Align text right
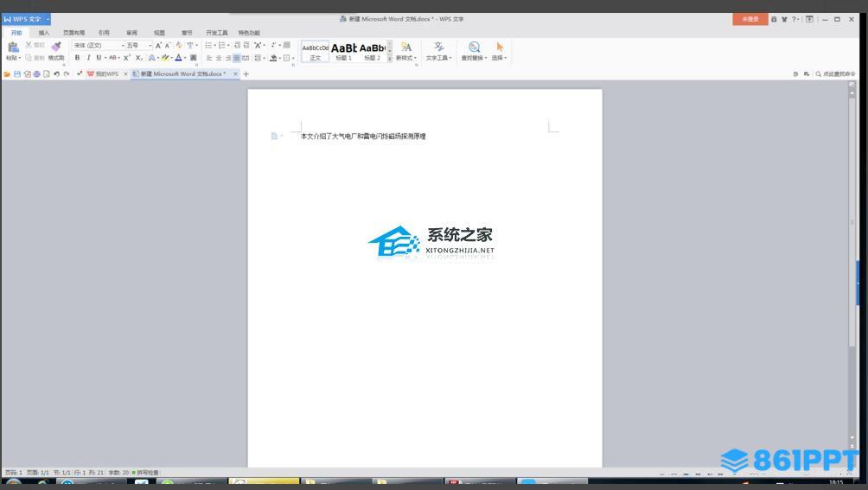Screen dimensions: 868x490 coord(227,58)
